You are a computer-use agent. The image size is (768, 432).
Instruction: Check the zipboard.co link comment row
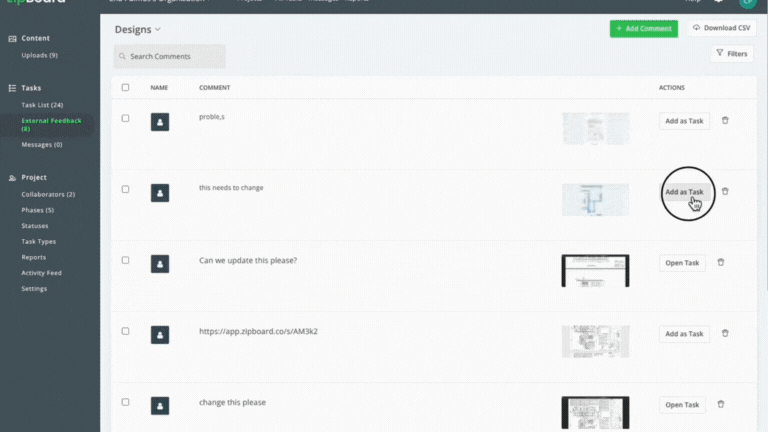(125, 331)
